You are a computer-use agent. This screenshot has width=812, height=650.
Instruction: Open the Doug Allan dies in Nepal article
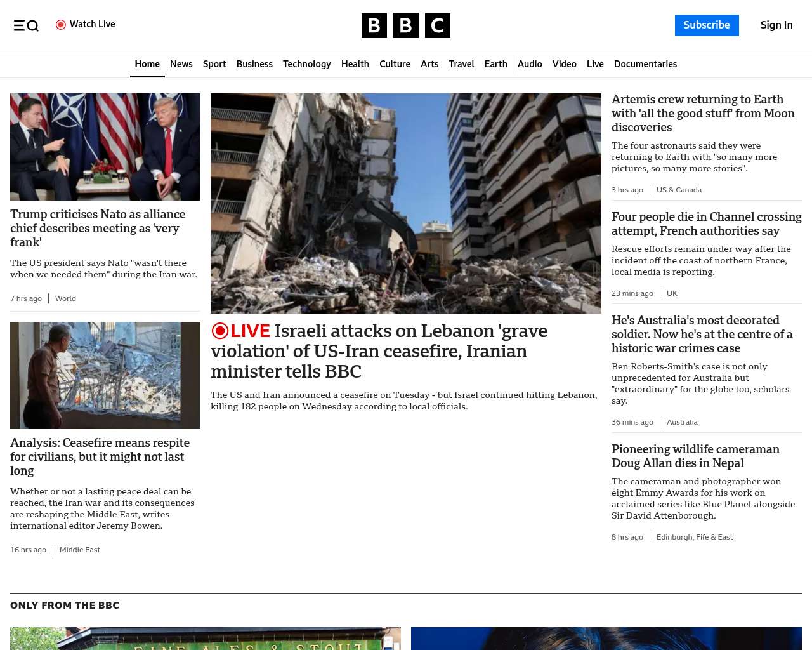[x=695, y=456]
